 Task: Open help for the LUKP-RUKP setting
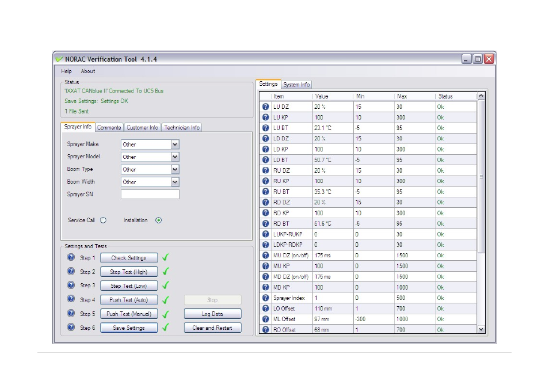266,234
